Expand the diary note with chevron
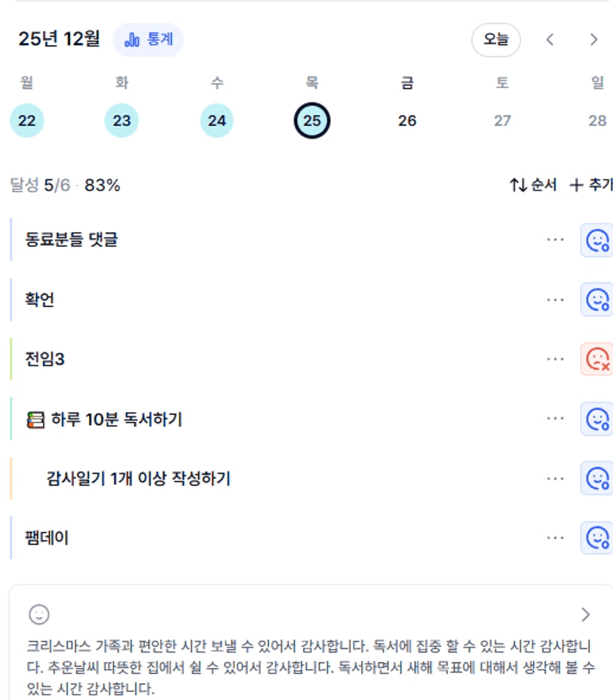613x700 pixels. [x=586, y=614]
